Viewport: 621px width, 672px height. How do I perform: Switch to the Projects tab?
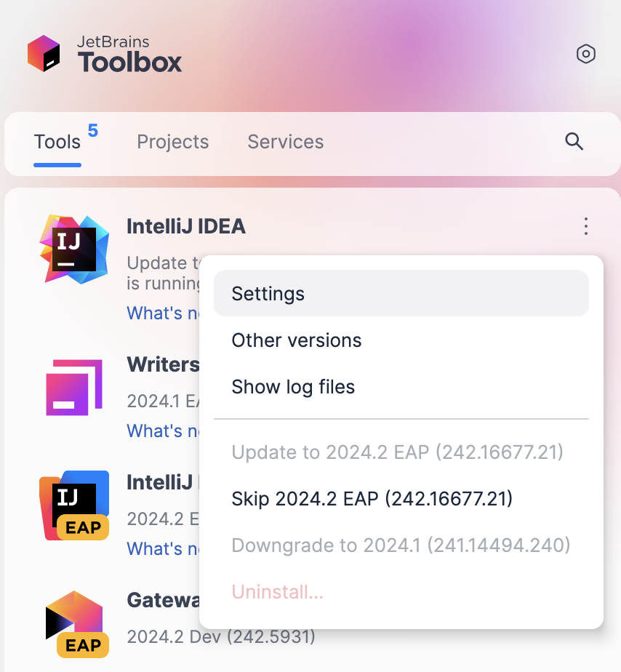172,142
